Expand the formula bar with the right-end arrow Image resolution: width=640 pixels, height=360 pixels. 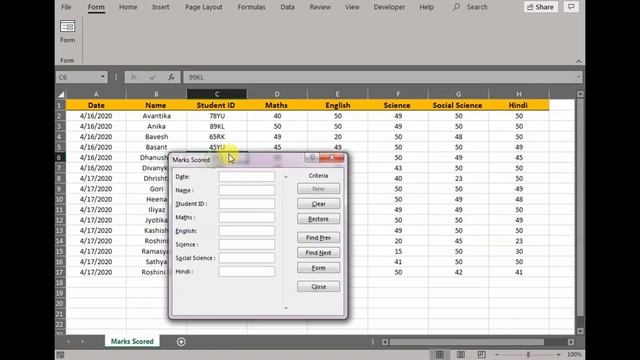point(579,77)
